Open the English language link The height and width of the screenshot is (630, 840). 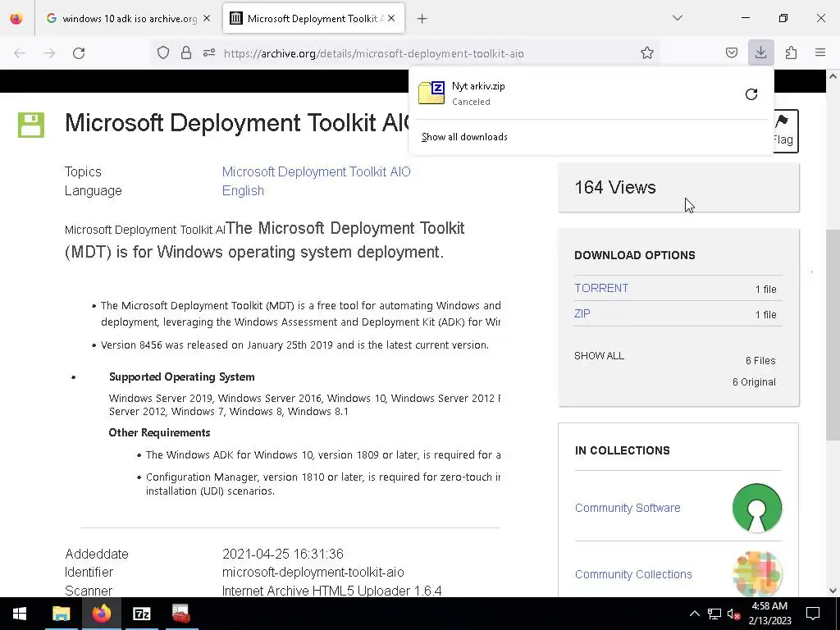click(243, 190)
